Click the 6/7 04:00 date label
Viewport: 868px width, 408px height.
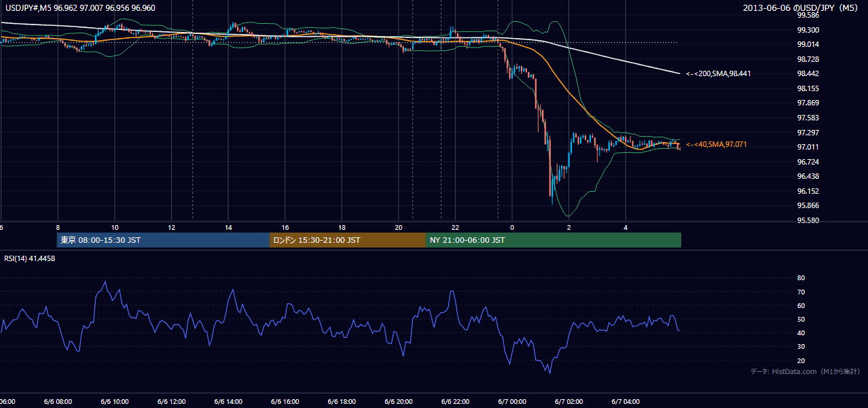[626, 401]
